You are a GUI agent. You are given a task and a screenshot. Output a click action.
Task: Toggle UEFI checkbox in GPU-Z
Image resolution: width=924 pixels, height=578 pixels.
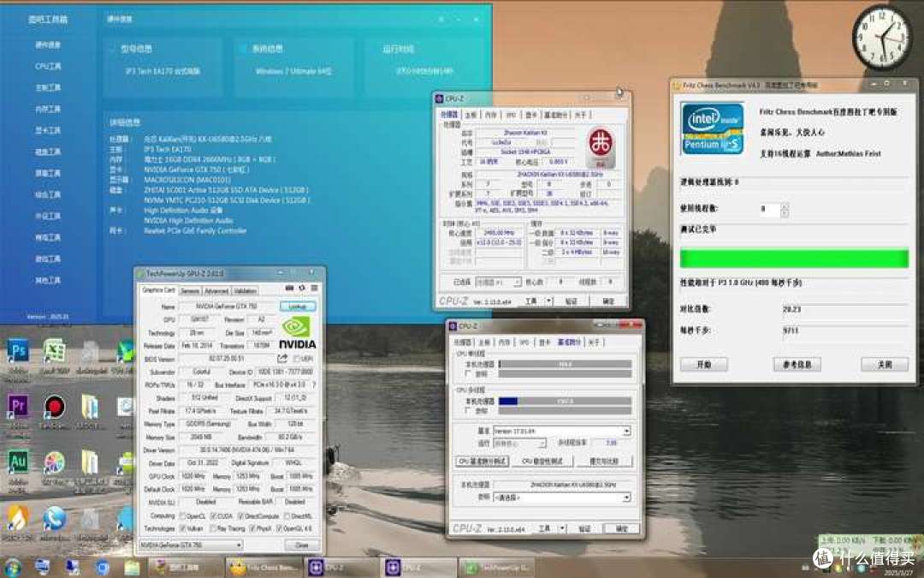pyautogui.click(x=296, y=359)
